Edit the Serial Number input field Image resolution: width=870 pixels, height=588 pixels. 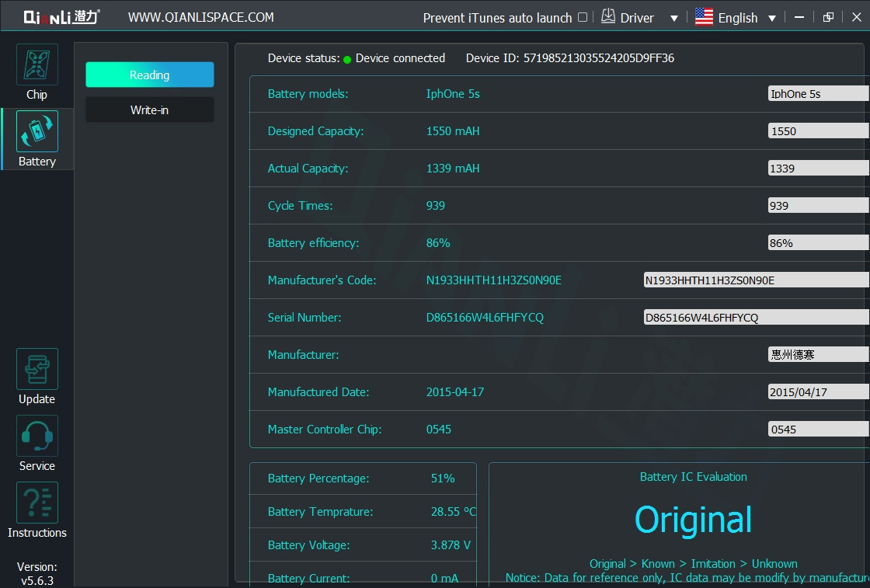pos(757,317)
